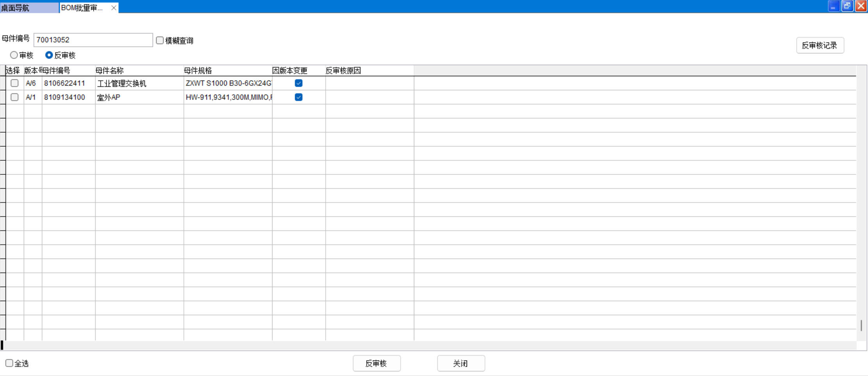Close the BOM批量审核 tab
The image size is (868, 376).
coord(114,8)
